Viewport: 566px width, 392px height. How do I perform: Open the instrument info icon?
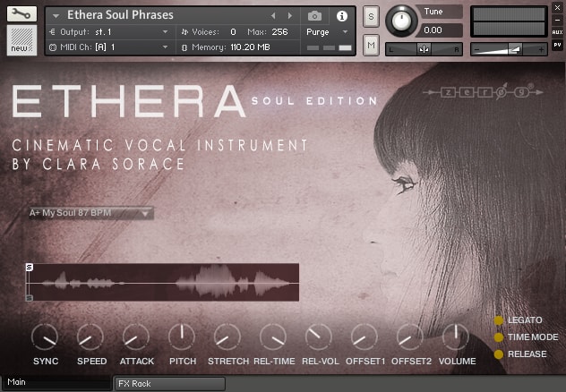(x=342, y=16)
